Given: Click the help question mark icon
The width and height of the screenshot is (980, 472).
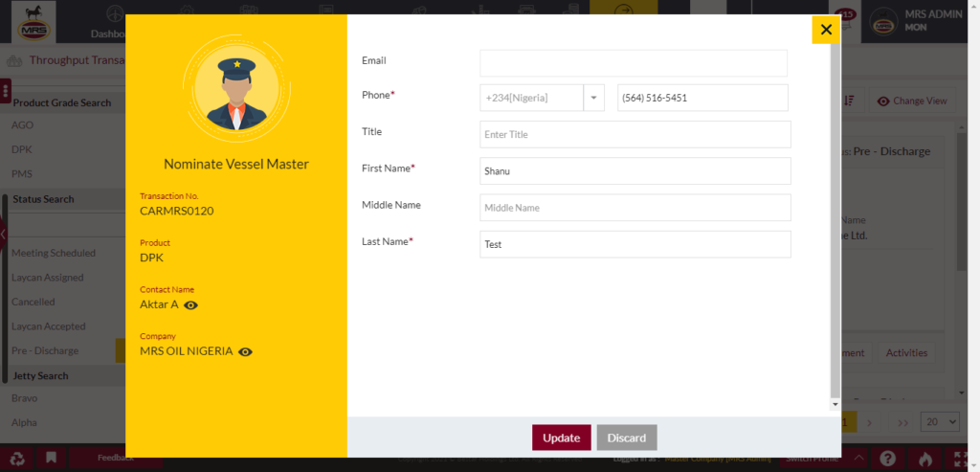Looking at the screenshot, I should [x=888, y=459].
